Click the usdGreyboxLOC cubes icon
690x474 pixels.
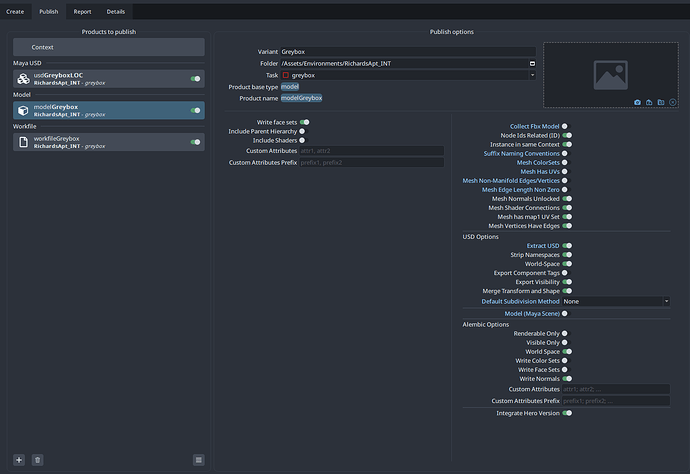click(23, 79)
